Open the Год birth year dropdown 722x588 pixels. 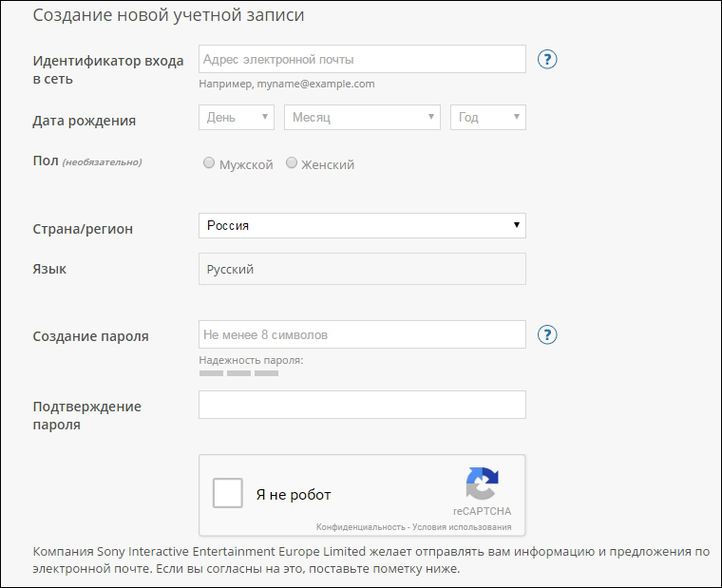(x=487, y=117)
